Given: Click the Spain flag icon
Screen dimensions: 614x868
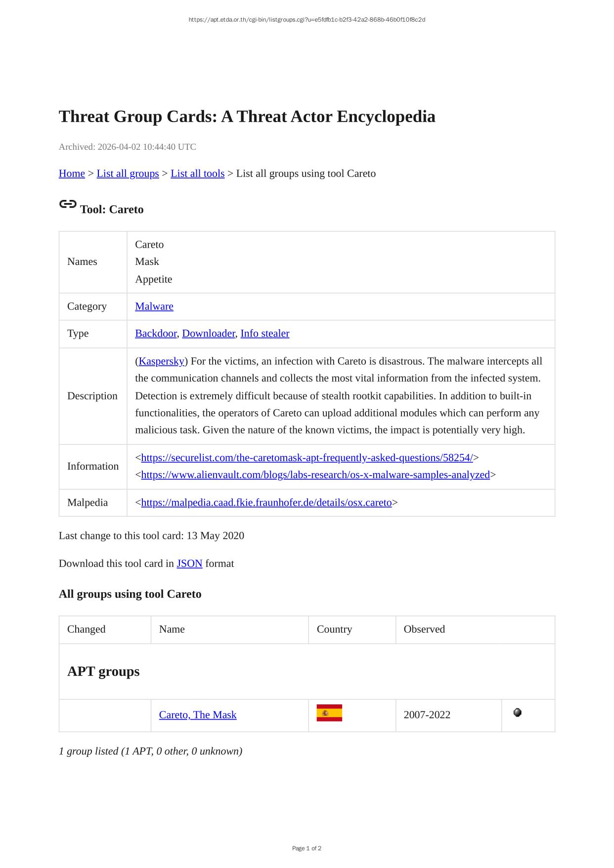Looking at the screenshot, I should click(329, 713).
